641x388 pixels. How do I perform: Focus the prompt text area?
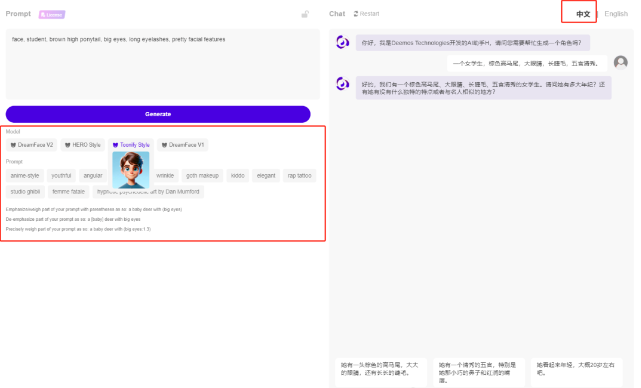click(163, 64)
